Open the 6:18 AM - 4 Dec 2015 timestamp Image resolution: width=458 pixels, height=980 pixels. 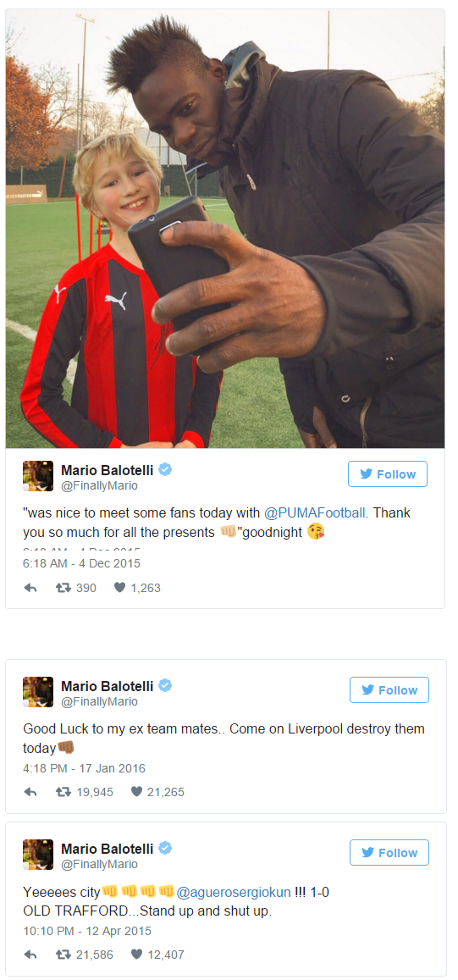pyautogui.click(x=82, y=563)
